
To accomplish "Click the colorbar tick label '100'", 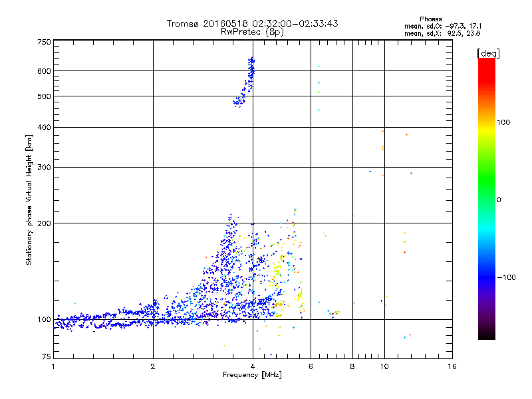I will click(x=503, y=122).
